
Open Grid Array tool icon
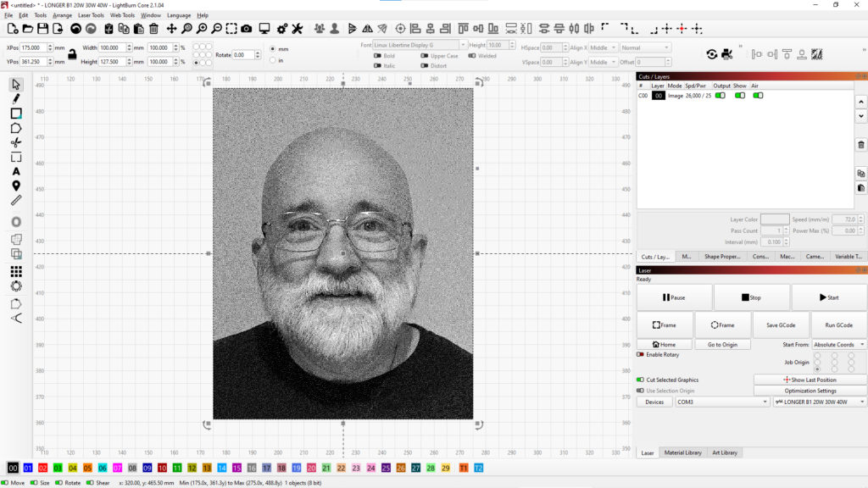coord(16,271)
